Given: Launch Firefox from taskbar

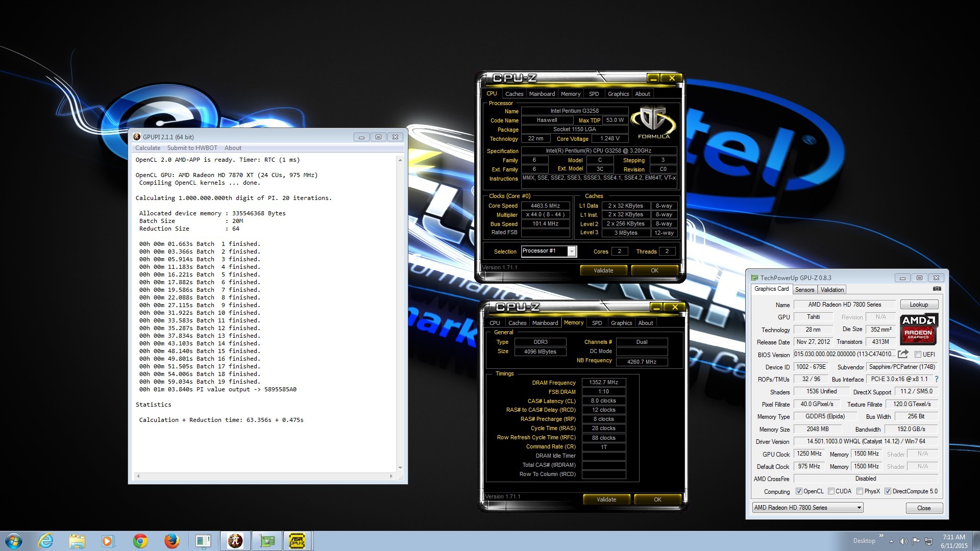Looking at the screenshot, I should click(x=171, y=541).
